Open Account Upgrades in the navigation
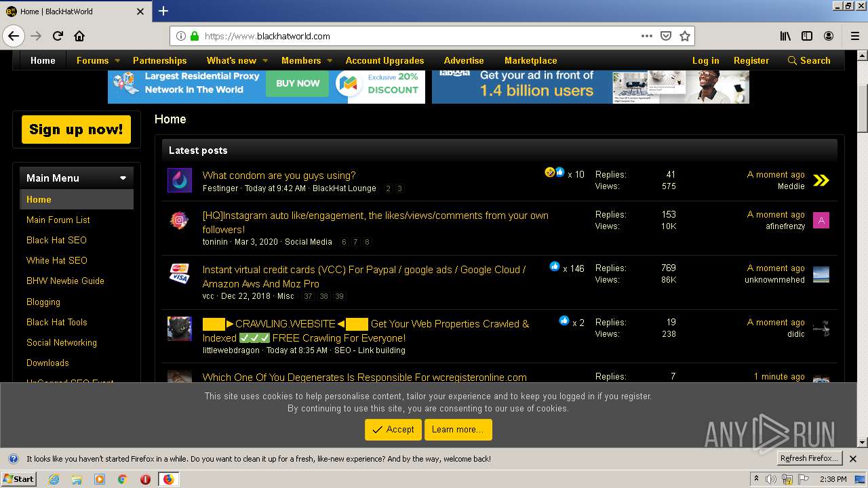 [x=384, y=60]
